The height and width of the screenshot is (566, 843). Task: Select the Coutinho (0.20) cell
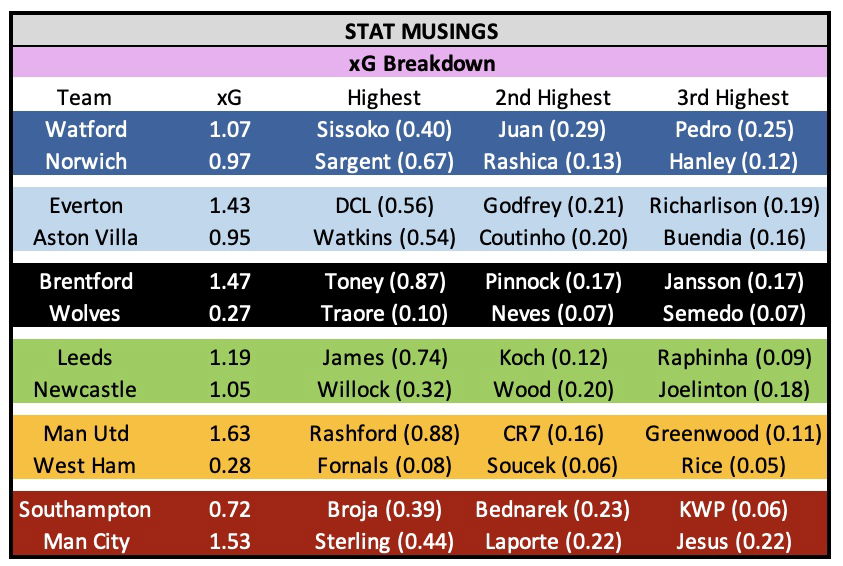click(x=553, y=238)
